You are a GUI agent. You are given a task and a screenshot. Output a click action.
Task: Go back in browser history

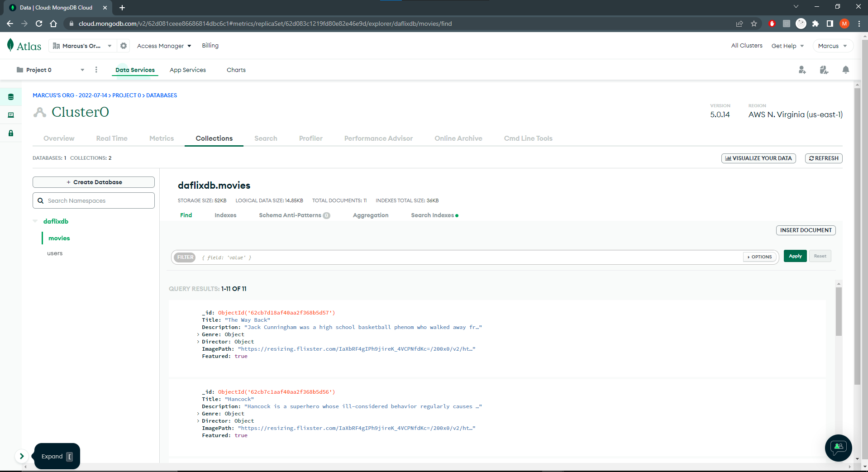coord(10,24)
